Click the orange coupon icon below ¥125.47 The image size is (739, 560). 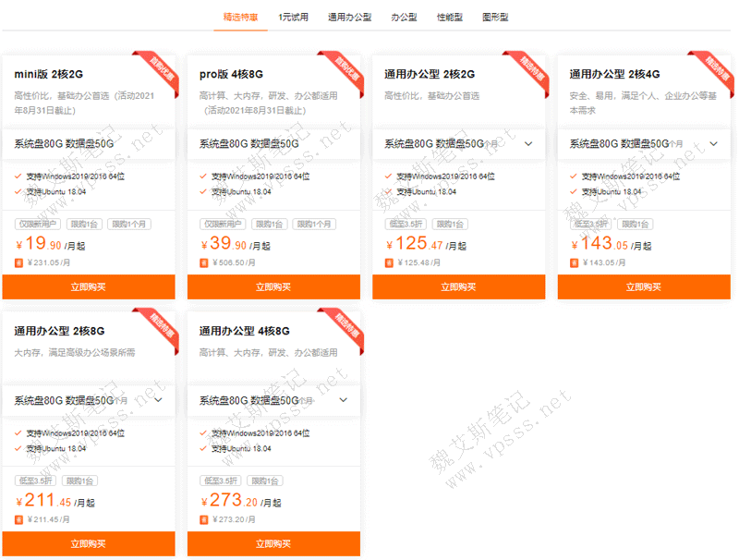(388, 263)
